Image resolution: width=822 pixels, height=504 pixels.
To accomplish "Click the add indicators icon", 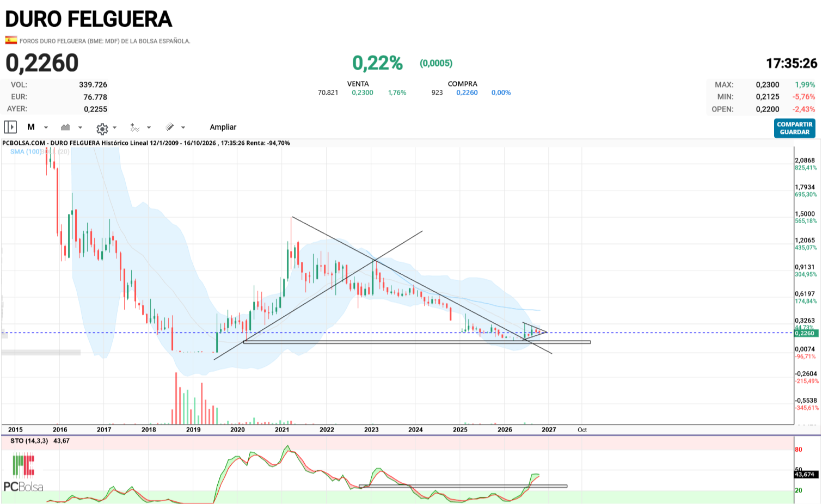I will (x=134, y=127).
